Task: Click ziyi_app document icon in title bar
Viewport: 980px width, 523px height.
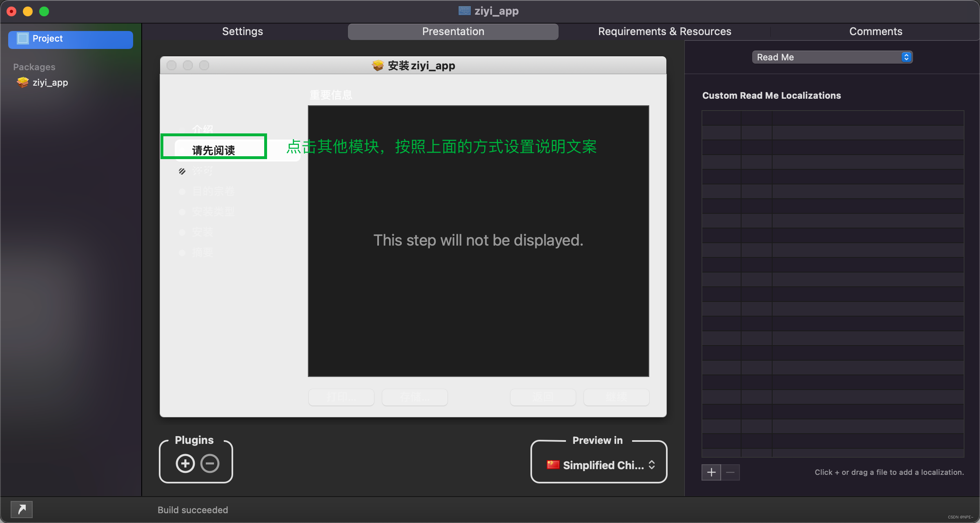Action: (x=464, y=11)
